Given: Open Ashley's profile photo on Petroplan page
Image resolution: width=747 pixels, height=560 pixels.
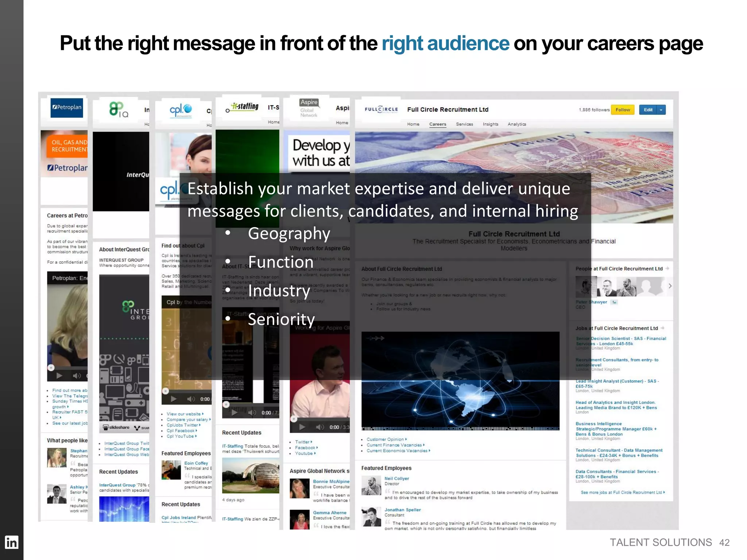Looking at the screenshot, I should click(x=57, y=494).
